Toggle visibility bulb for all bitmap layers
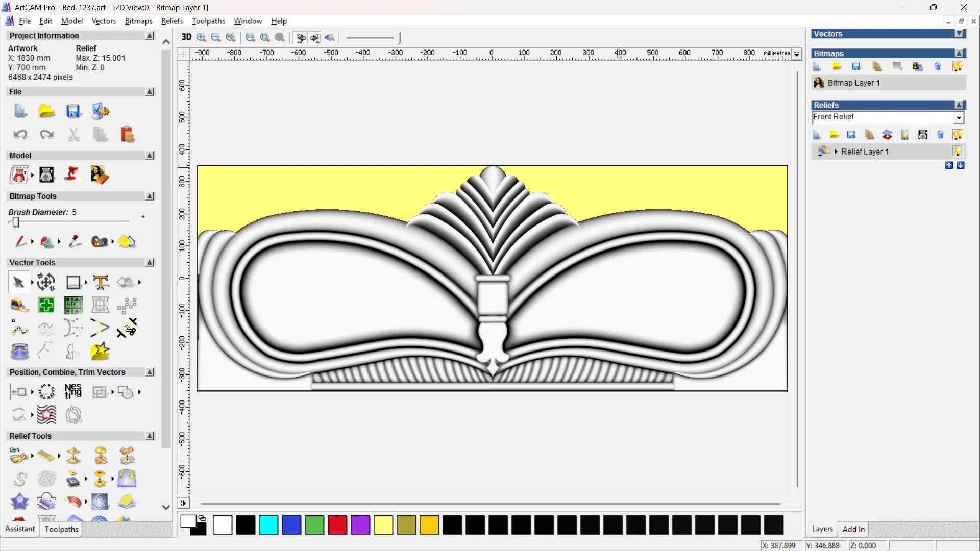The width and height of the screenshot is (980, 551). click(x=958, y=67)
